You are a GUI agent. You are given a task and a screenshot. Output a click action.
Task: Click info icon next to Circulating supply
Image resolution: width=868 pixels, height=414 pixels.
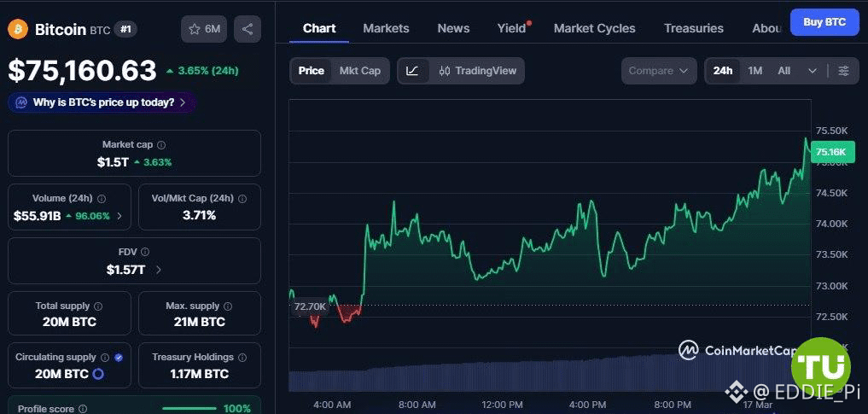point(105,358)
